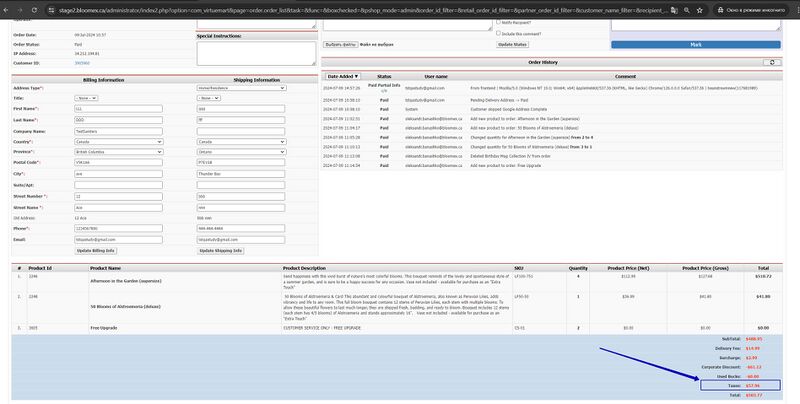Click the shipping City field Thunder Bay

241,174
